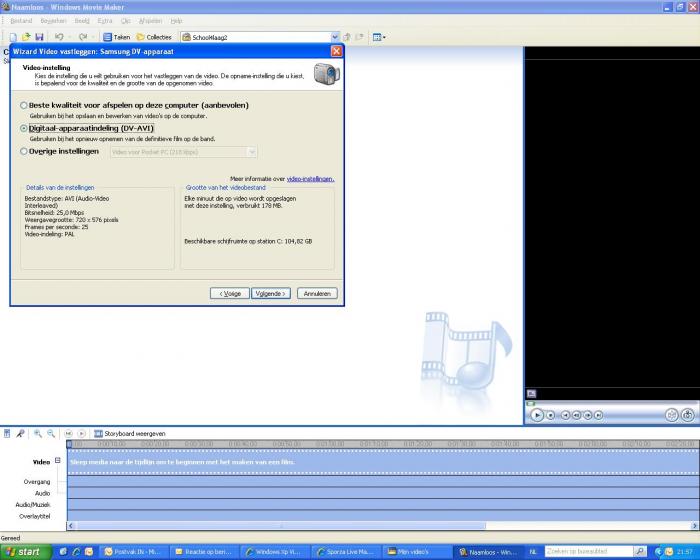Click the Redo icon in the toolbar

pos(82,37)
